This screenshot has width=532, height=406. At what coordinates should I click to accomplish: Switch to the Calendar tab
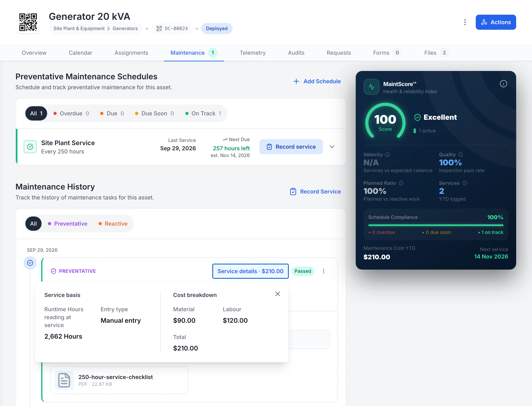point(80,53)
